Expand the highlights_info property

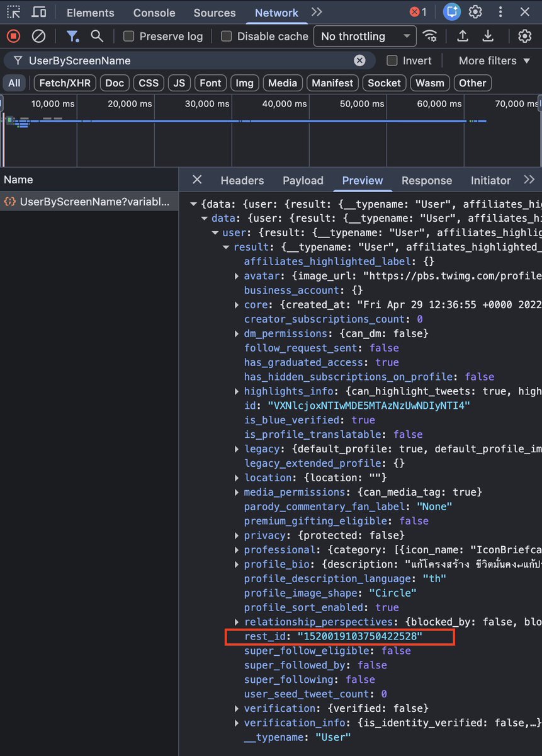click(237, 391)
